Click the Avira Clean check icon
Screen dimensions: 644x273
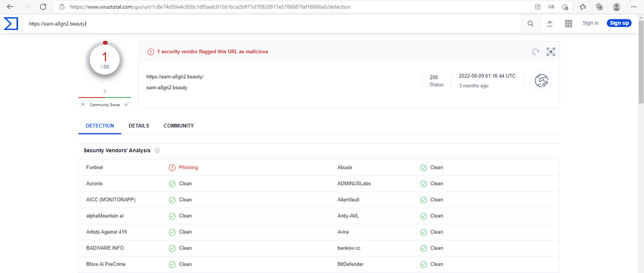pyautogui.click(x=423, y=232)
